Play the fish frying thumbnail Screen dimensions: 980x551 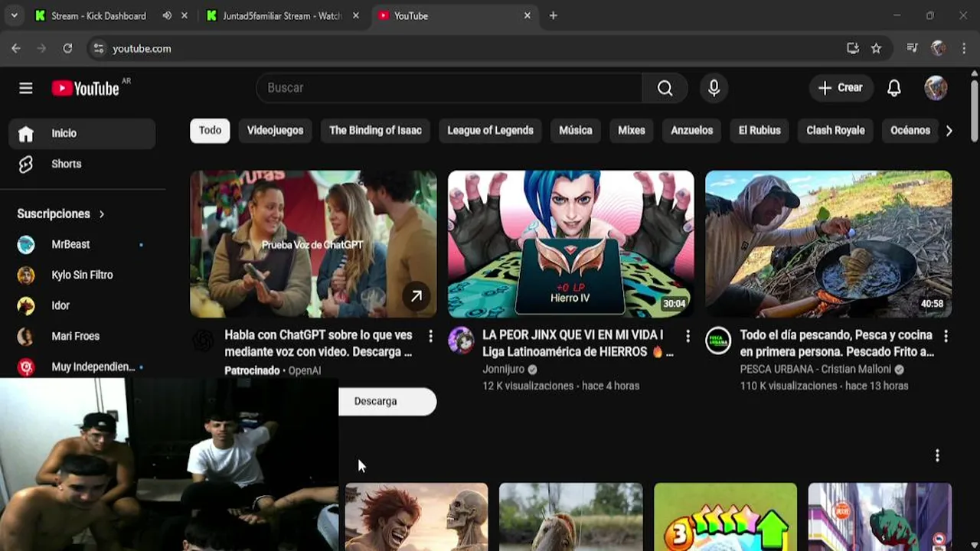pos(828,243)
